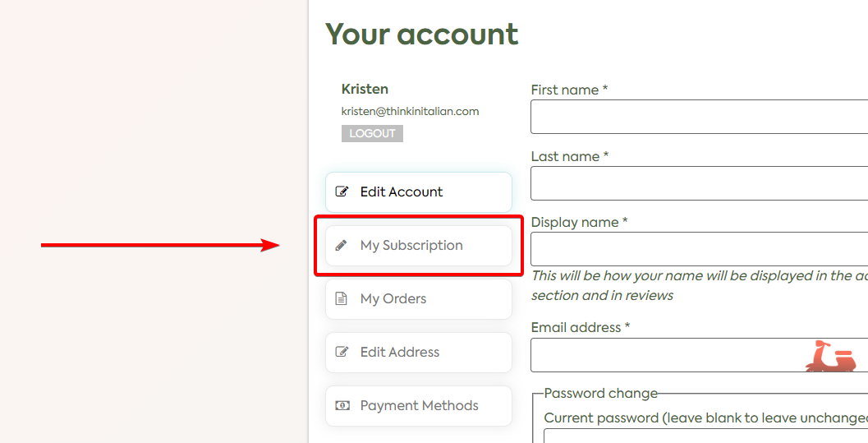Click the kristen@thinkinitalian.com email text
Viewport: 868px width, 443px height.
click(x=410, y=111)
